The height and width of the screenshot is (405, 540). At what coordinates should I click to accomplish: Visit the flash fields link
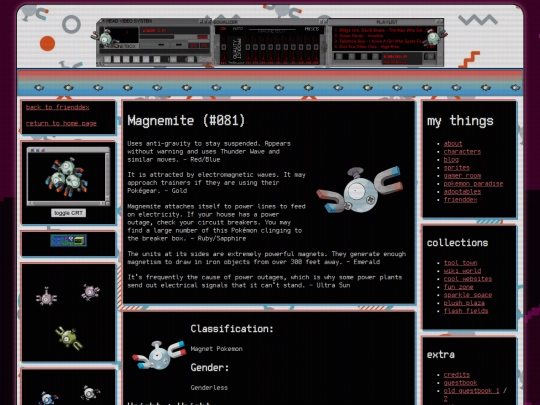(466, 311)
